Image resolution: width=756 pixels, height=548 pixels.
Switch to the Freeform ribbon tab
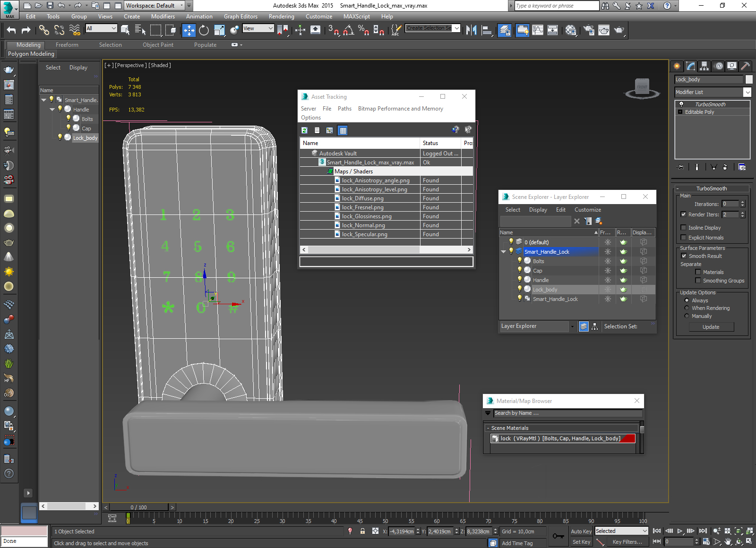click(x=67, y=45)
